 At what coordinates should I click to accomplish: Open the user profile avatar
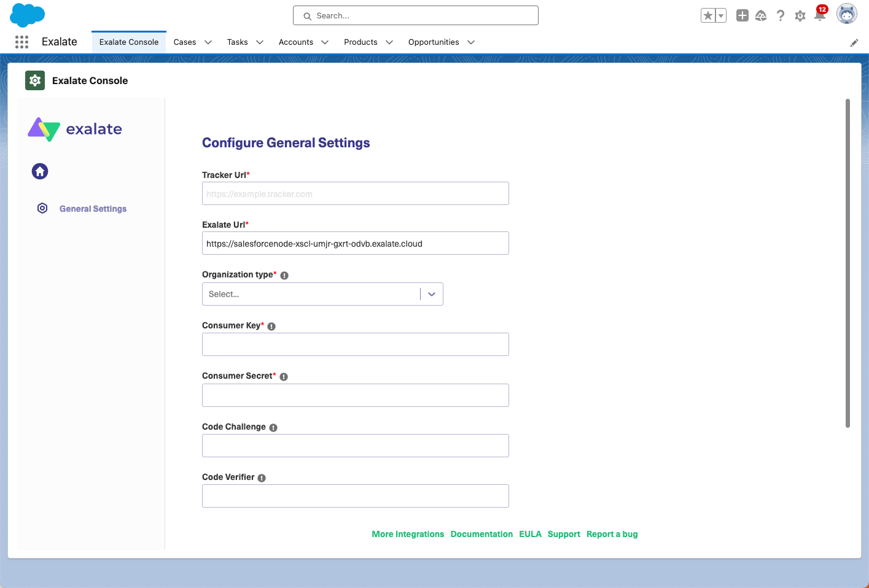click(x=847, y=14)
